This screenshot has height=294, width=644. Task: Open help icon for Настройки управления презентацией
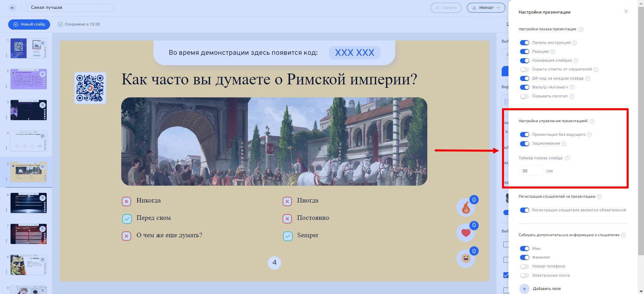pos(592,121)
